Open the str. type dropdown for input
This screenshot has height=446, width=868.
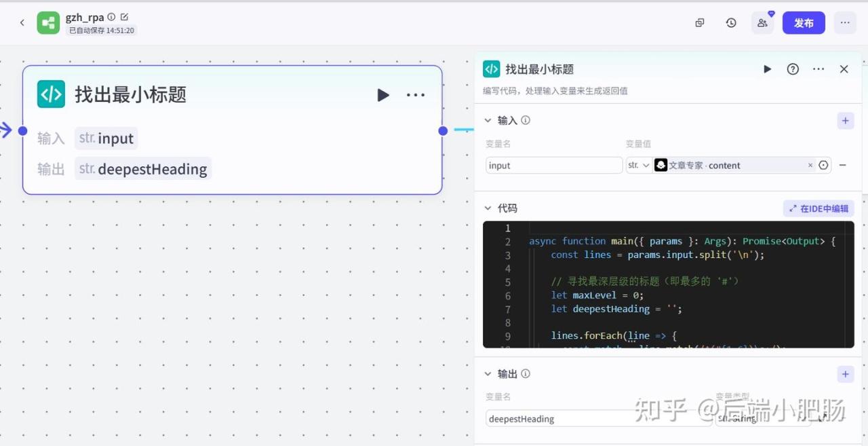pyautogui.click(x=639, y=165)
